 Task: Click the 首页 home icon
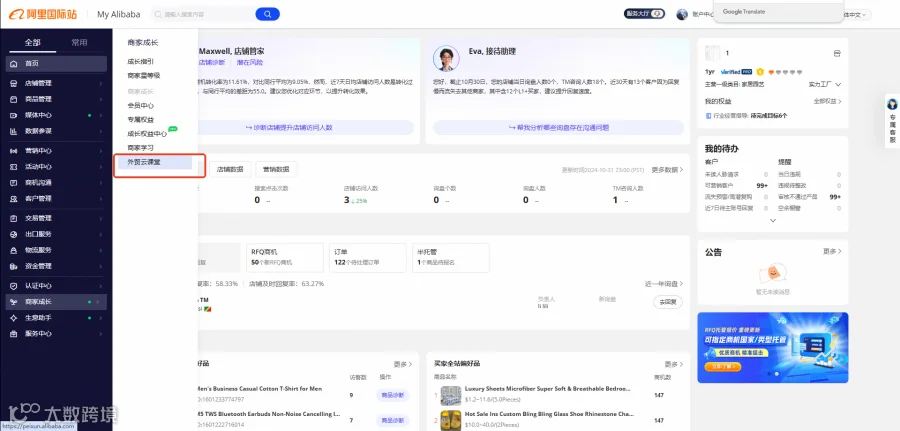[x=14, y=64]
